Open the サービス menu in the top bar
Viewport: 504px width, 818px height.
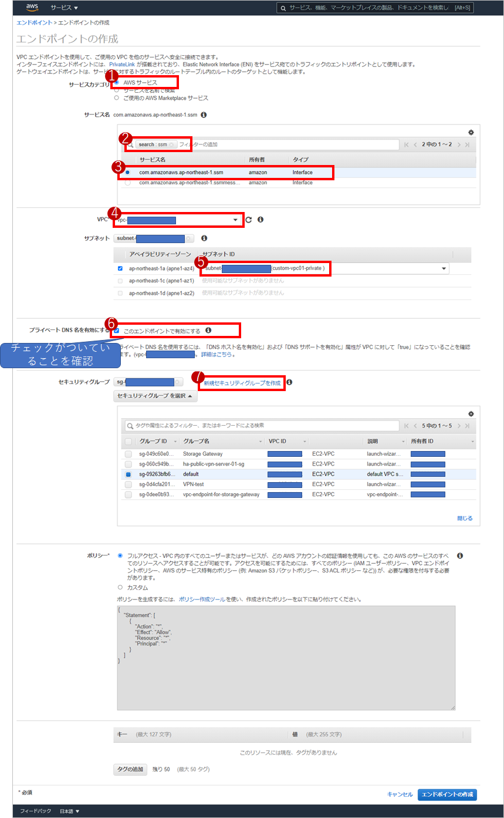(64, 8)
